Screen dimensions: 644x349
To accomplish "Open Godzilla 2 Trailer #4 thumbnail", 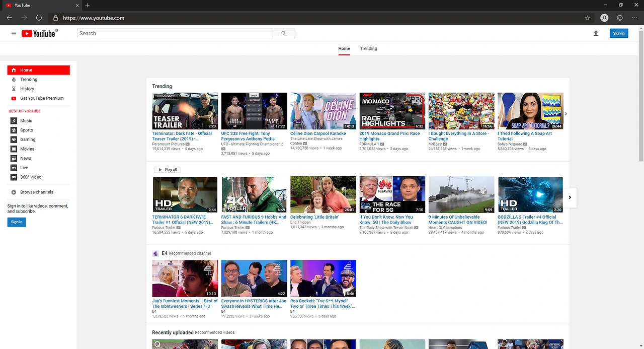I will tap(530, 194).
